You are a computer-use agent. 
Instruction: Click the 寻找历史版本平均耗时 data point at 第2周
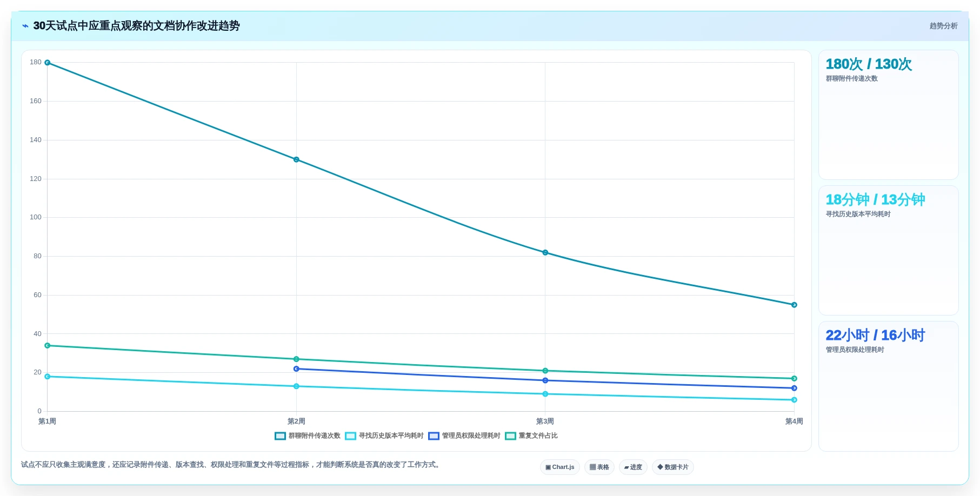[296, 386]
